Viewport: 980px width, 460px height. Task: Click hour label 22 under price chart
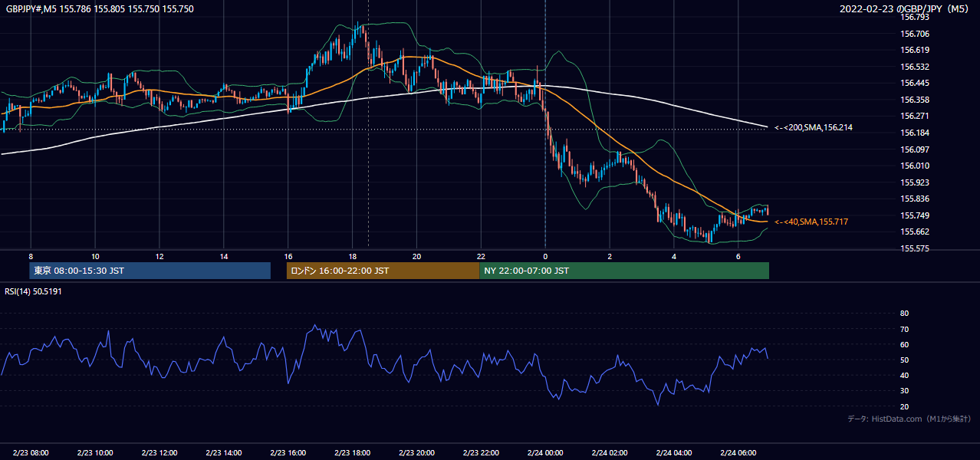tap(482, 256)
